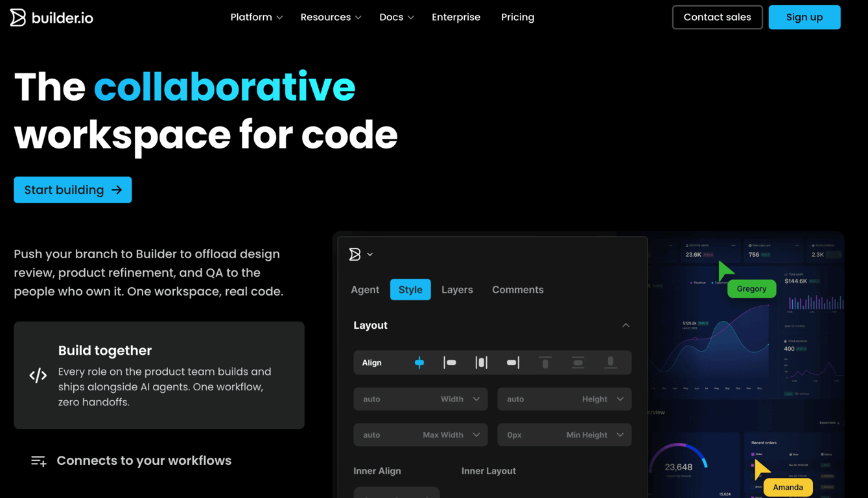
Task: Click the green Gregory cursor label
Action: tap(752, 289)
